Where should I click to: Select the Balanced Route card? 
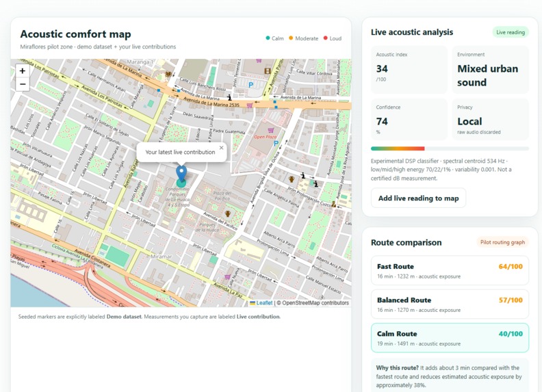(x=450, y=304)
